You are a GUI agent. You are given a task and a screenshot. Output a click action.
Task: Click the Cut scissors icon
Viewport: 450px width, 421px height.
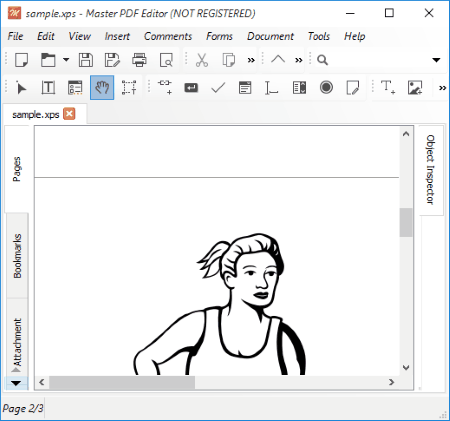point(202,60)
